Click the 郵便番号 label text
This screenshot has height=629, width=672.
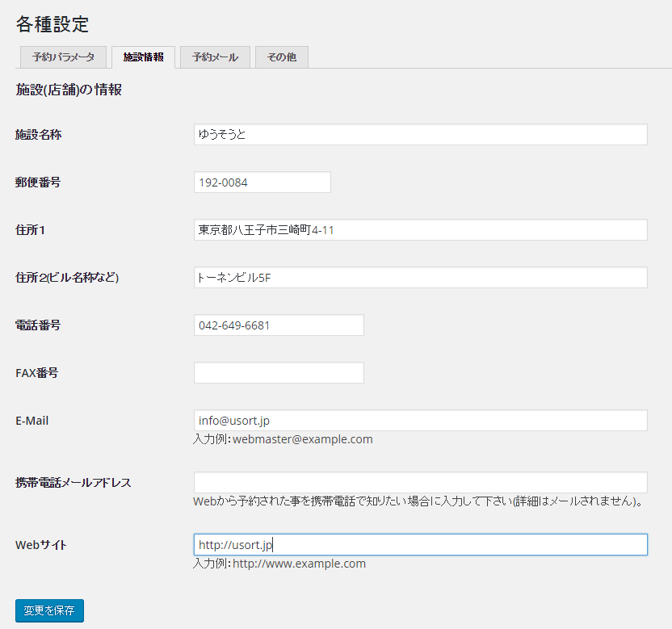(38, 182)
